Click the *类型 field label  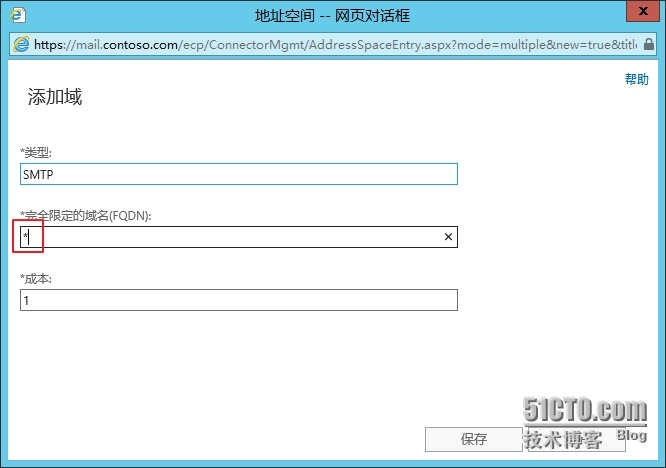point(35,152)
